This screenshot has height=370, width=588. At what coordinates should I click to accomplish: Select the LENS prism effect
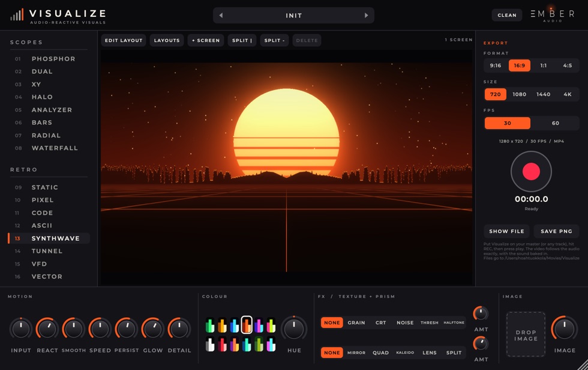pos(430,353)
